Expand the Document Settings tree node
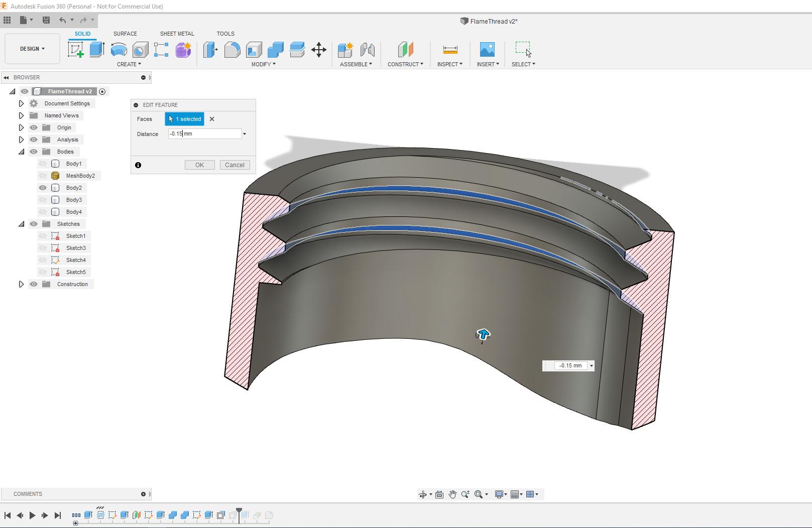Viewport: 812px width, 528px height. pyautogui.click(x=21, y=103)
